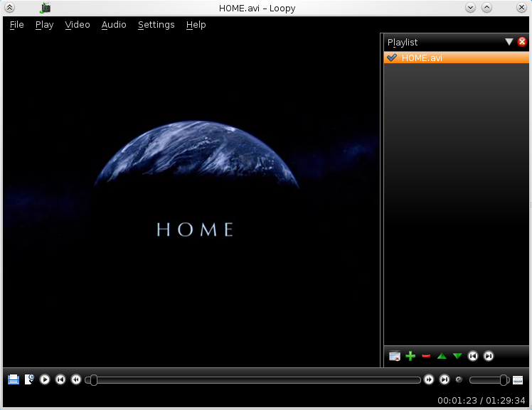Toggle the playlist panel icon in bottom toolbar
This screenshot has height=410, width=532.
517,380
